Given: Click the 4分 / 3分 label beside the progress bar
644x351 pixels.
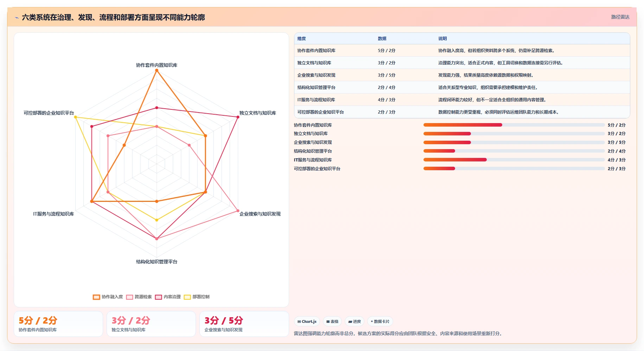Looking at the screenshot, I should [x=617, y=160].
